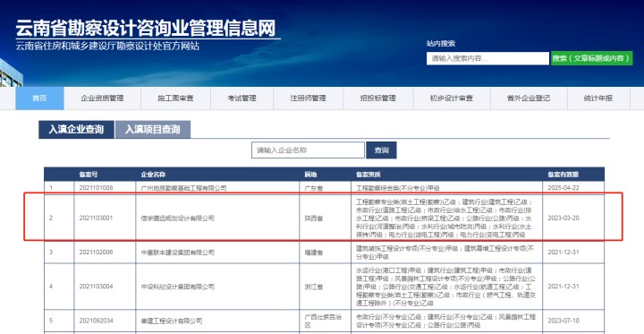Click the 属地 column header

310,175
